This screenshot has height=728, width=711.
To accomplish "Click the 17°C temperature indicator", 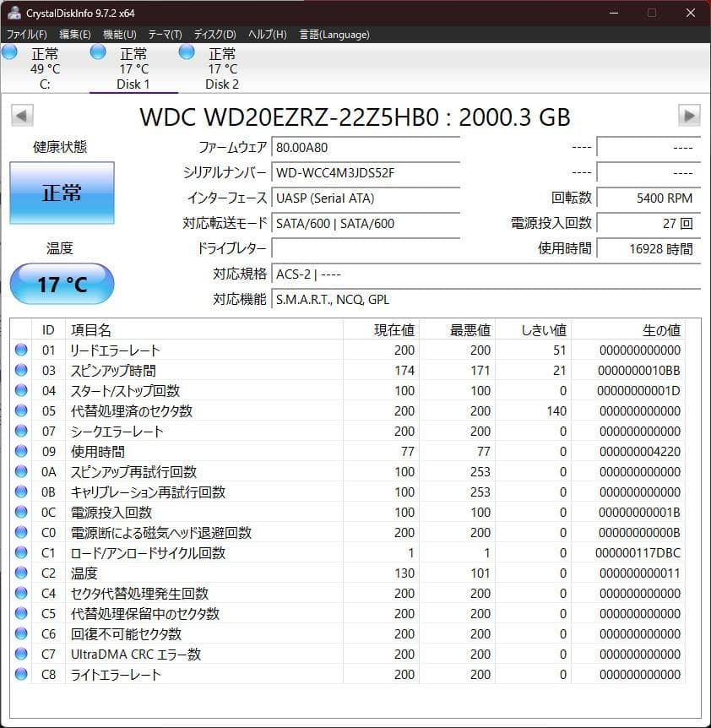I will coord(60,284).
